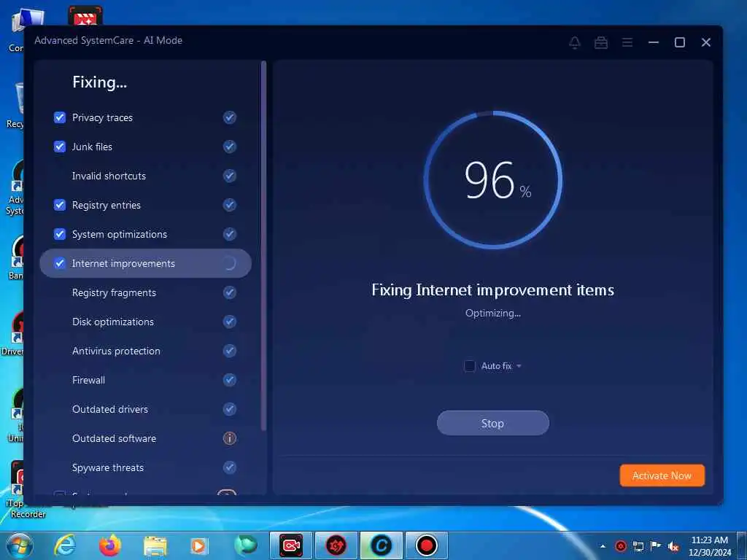Image resolution: width=747 pixels, height=560 pixels.
Task: Enable the Auto fix checkbox
Action: [470, 366]
